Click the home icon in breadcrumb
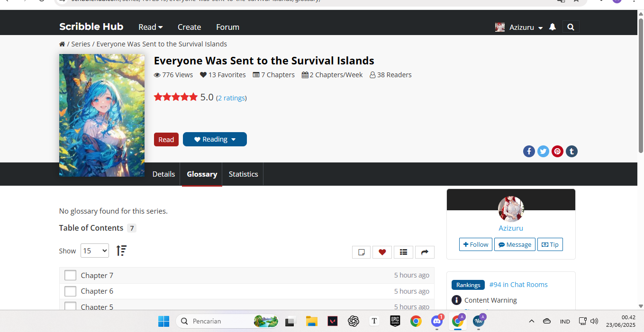The height and width of the screenshot is (332, 644). (x=62, y=44)
